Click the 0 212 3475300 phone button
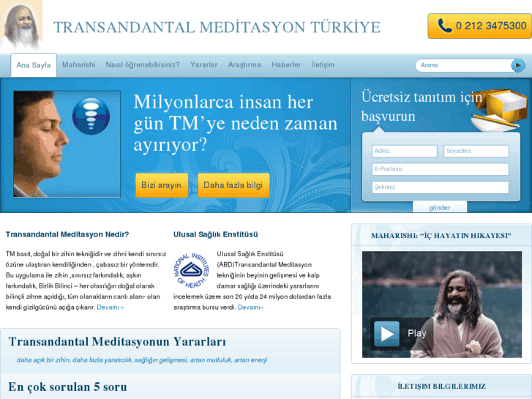The height and width of the screenshot is (399, 532). (480, 26)
